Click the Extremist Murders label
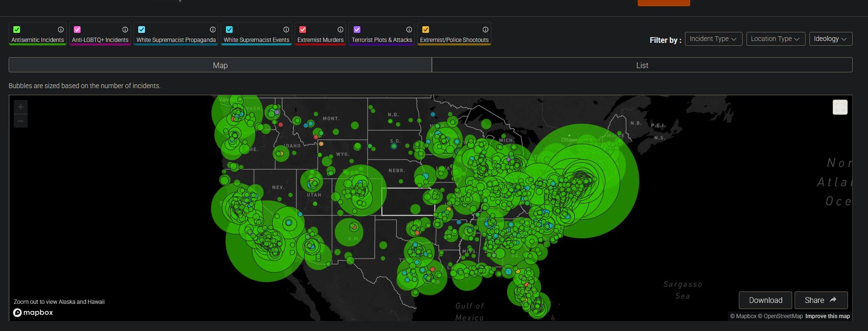 pos(320,40)
